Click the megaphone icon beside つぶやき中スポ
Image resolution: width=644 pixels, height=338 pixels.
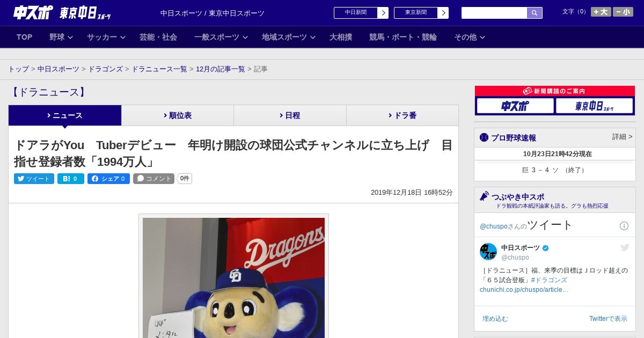tap(484, 196)
